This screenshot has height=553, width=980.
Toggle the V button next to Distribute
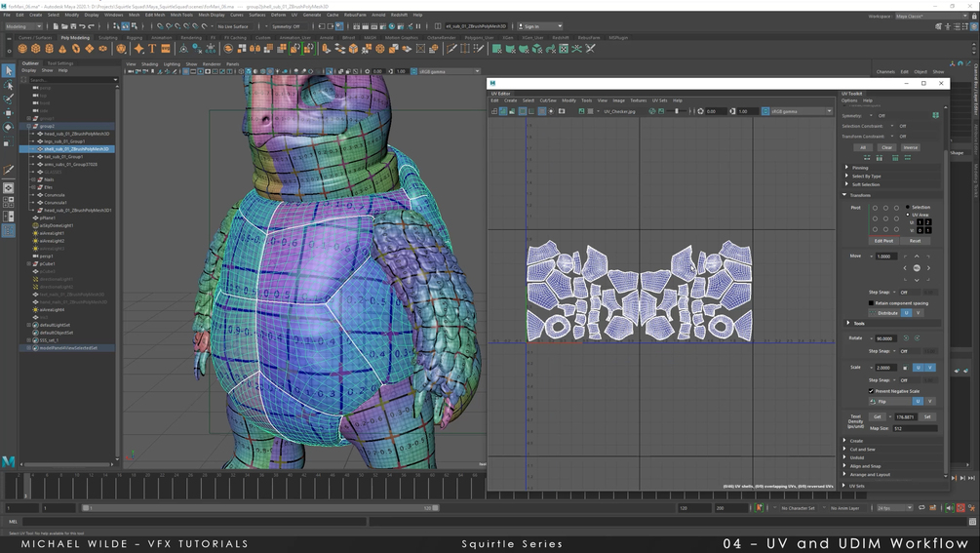(x=919, y=312)
